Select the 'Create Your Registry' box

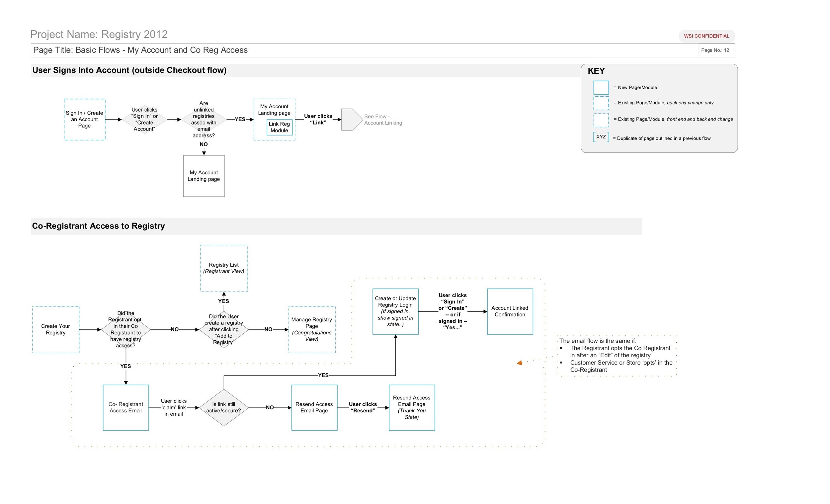click(55, 329)
